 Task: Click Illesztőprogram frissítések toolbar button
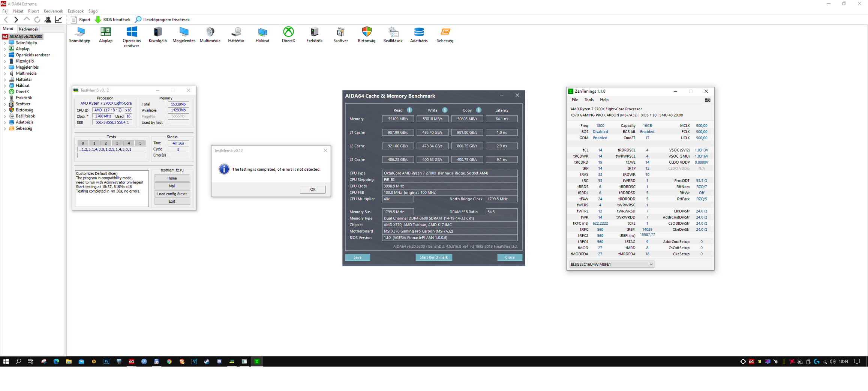pyautogui.click(x=162, y=20)
